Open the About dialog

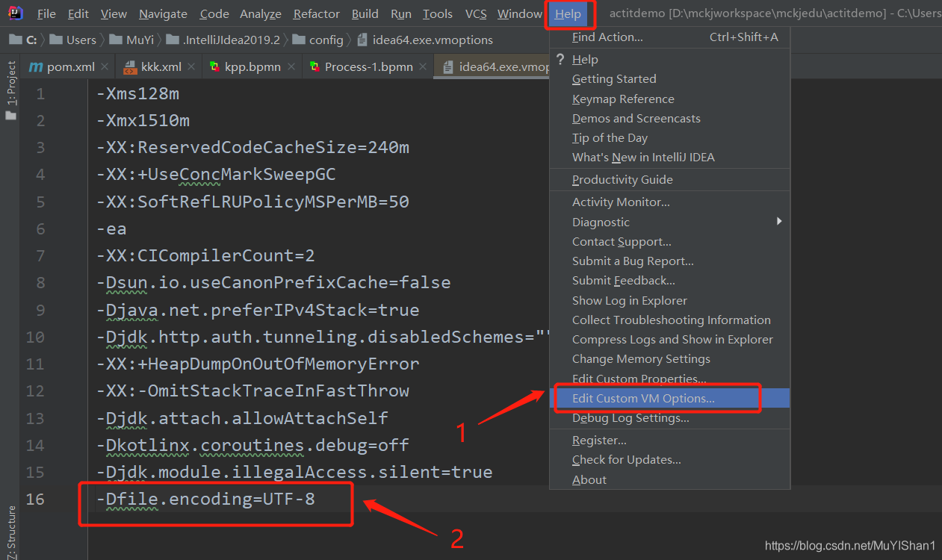(669, 479)
